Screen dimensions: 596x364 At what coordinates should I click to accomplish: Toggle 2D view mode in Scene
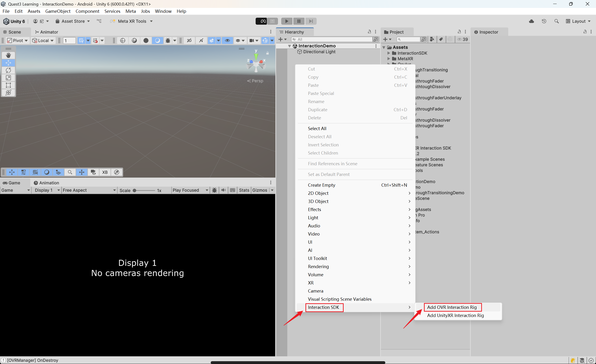[x=190, y=40]
